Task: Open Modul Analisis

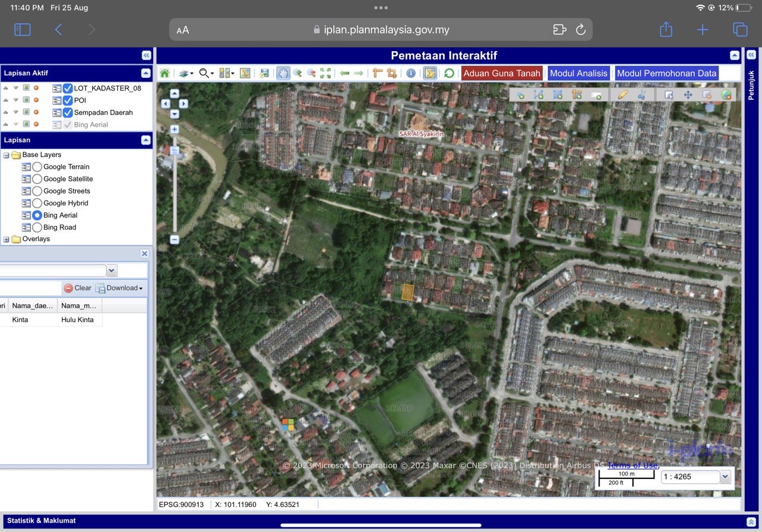Action: click(578, 73)
